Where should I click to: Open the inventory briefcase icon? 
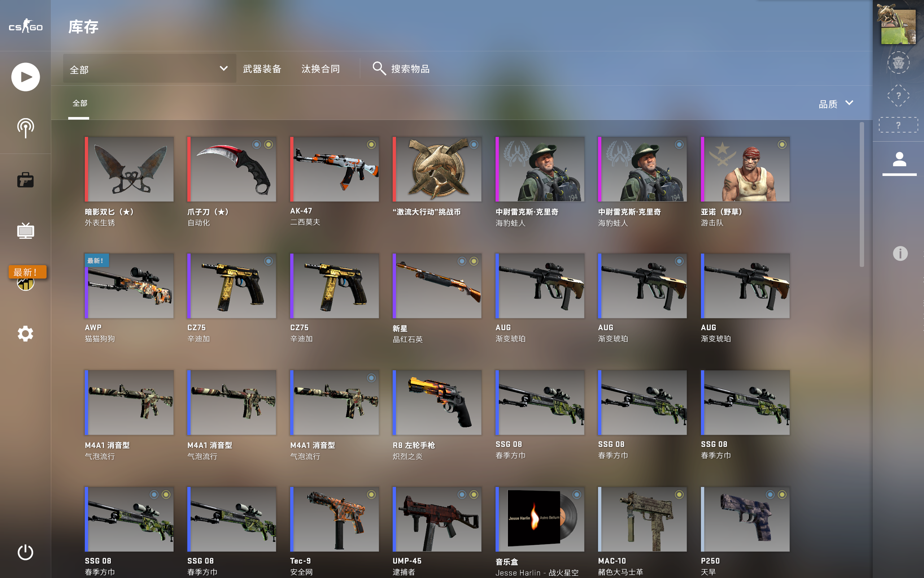click(x=26, y=180)
